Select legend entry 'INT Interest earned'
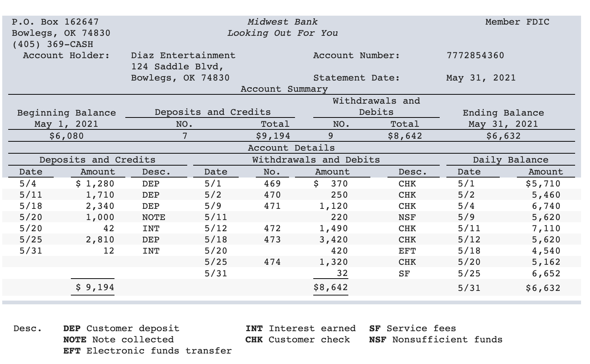 301,329
